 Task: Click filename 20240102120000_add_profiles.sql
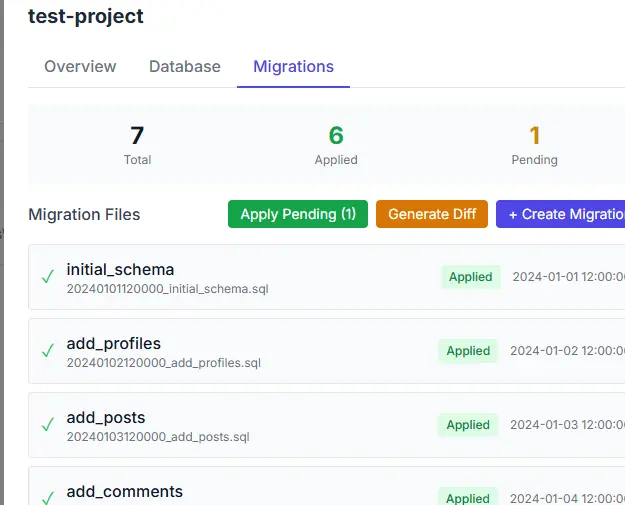coord(164,363)
